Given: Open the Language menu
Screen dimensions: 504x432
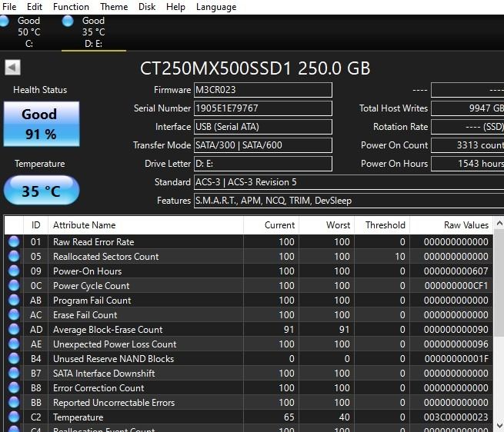Looking at the screenshot, I should pos(216,7).
